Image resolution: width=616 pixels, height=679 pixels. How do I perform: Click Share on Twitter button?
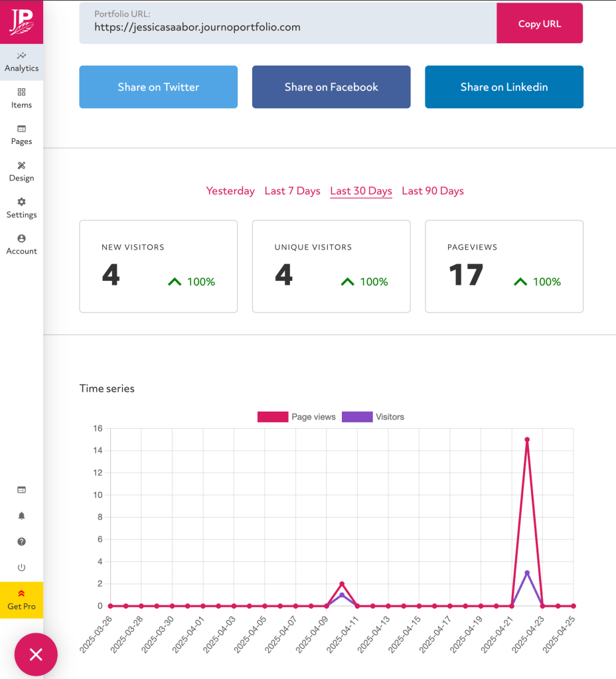coord(158,87)
